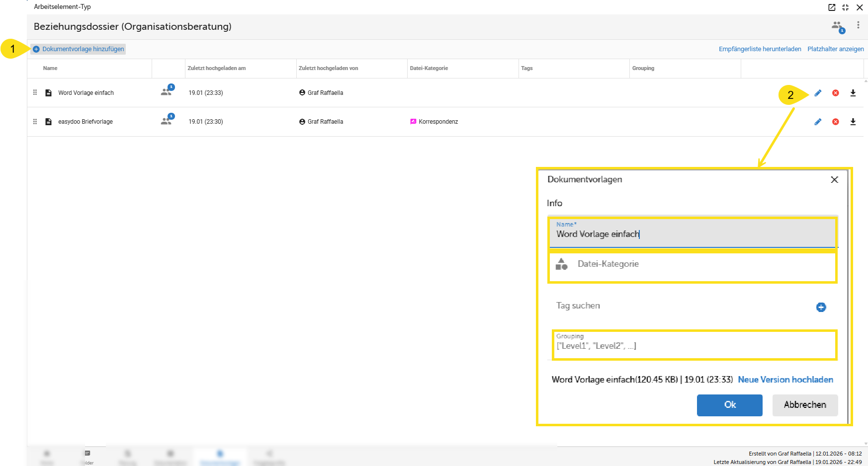Cancel the dialog with Abbrechen
The height and width of the screenshot is (466, 868).
click(x=805, y=405)
